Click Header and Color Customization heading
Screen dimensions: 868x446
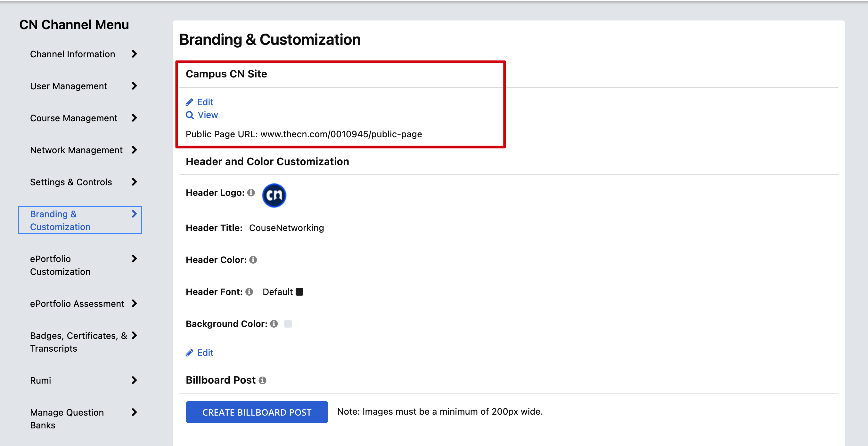click(x=267, y=162)
